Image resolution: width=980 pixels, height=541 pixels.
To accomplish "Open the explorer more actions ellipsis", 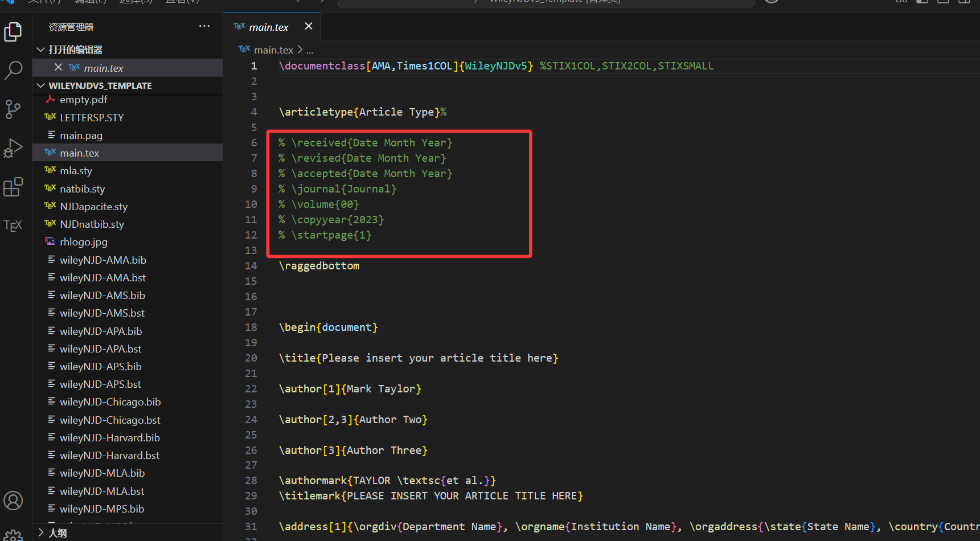I will click(204, 26).
